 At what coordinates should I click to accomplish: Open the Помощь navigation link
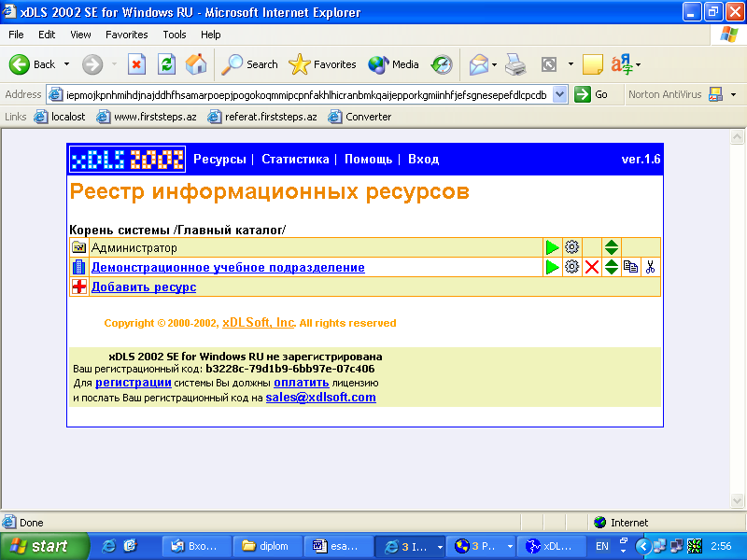368,159
